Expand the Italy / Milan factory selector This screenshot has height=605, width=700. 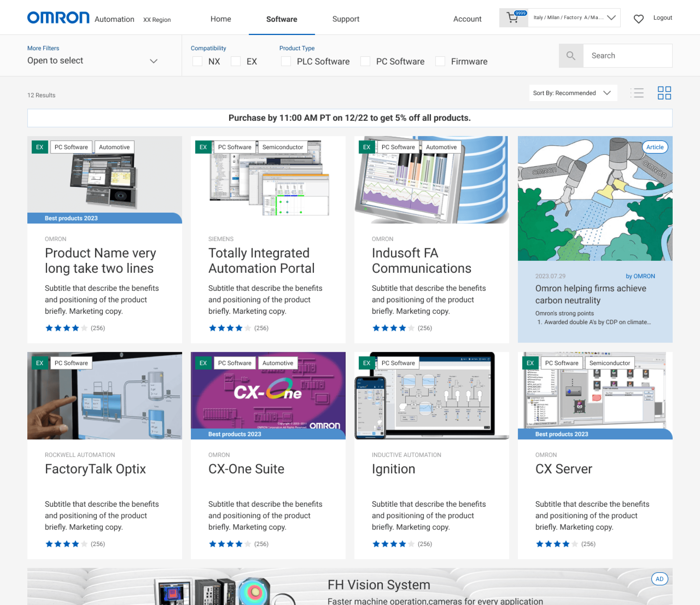tap(574, 18)
